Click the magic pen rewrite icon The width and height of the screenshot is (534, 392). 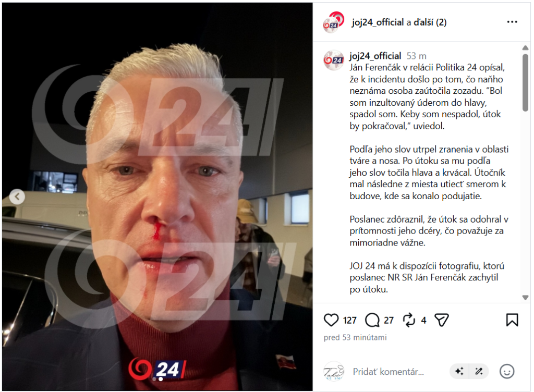pos(479,371)
